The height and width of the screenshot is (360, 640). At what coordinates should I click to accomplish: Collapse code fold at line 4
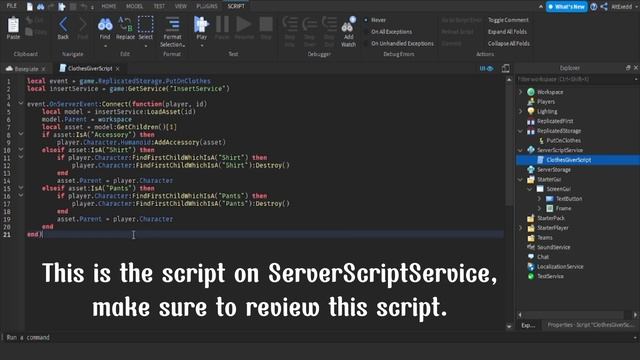click(x=20, y=104)
